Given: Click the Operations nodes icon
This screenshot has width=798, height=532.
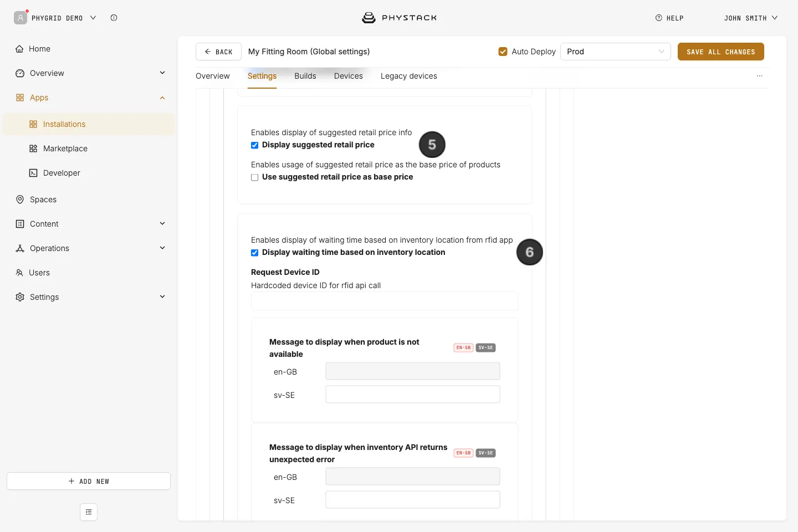Looking at the screenshot, I should point(20,248).
